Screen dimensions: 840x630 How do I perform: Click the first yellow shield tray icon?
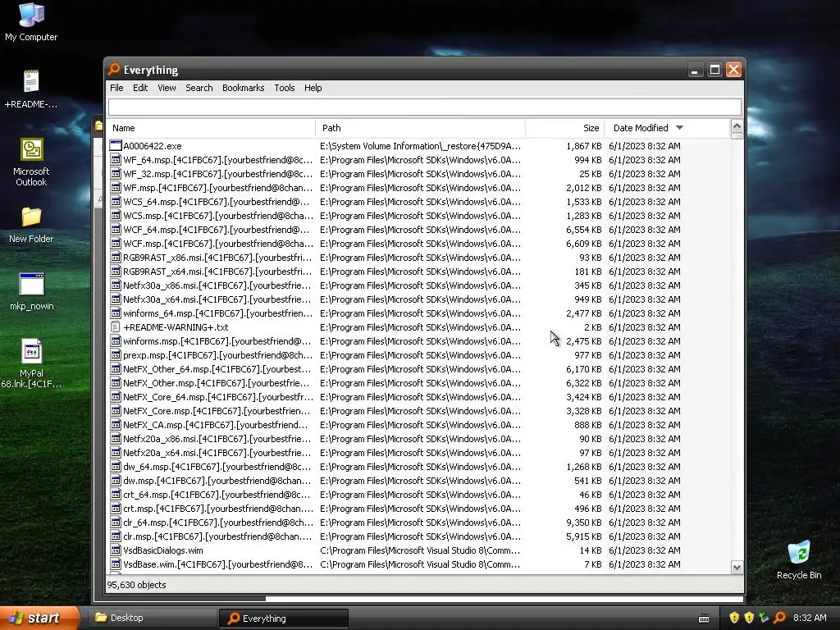pos(734,618)
